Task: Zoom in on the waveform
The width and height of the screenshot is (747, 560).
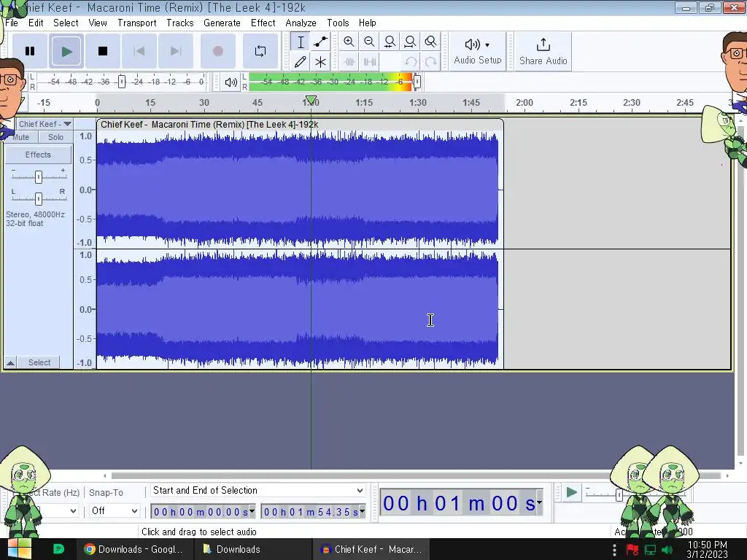Action: coord(349,42)
